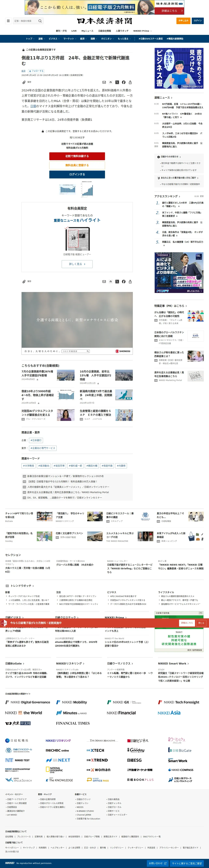Screen dimensions: 209x868
Task: Open the NIKKEI Financial logo link
Action: point(121,713)
